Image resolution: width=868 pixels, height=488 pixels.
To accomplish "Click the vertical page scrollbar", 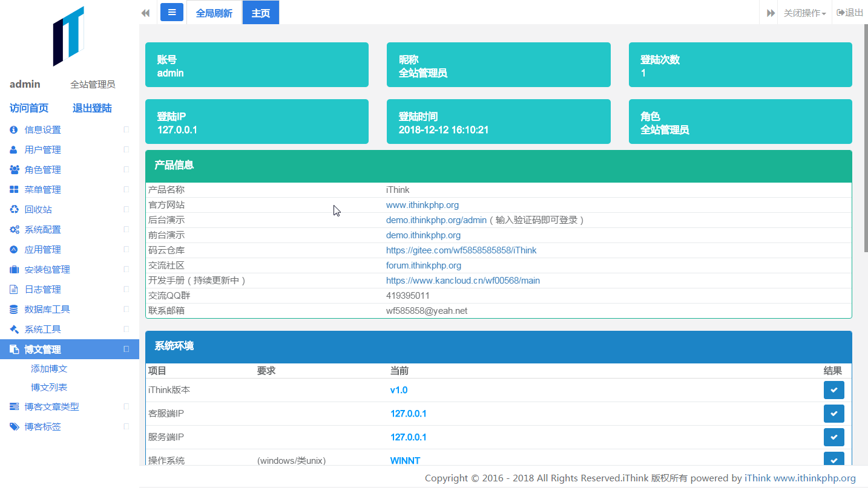I will tap(866, 139).
